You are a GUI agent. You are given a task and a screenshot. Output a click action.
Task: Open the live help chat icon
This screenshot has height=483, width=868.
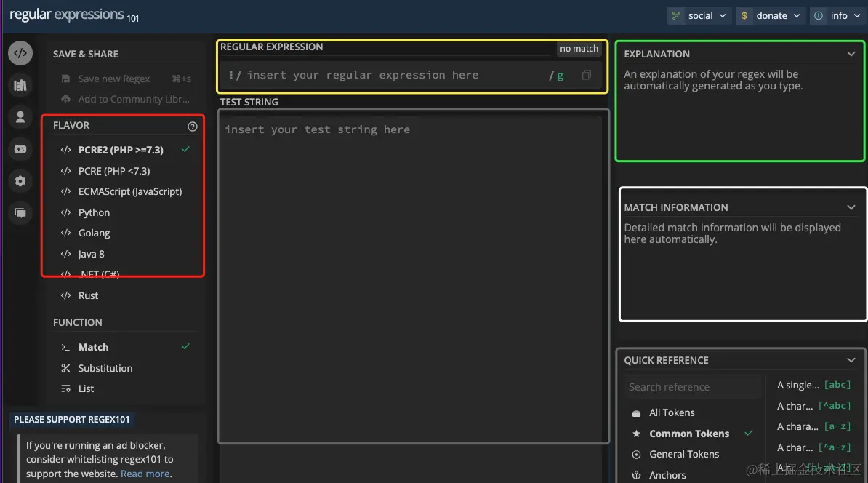20,213
